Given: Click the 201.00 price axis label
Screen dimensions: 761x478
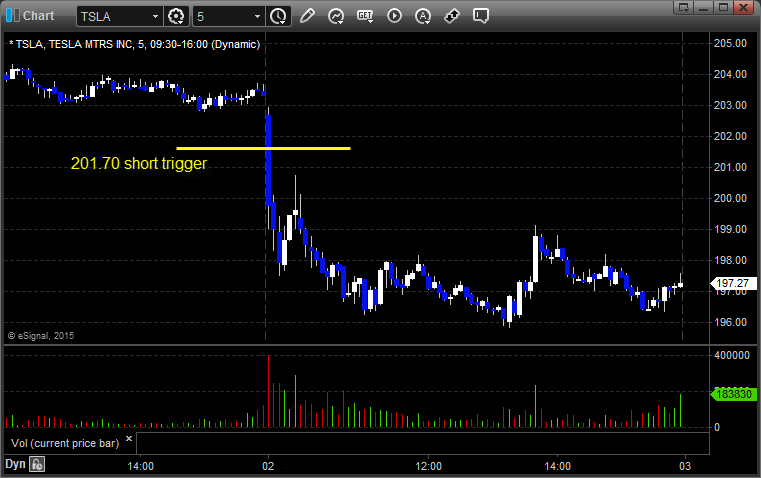Looking at the screenshot, I should [730, 167].
